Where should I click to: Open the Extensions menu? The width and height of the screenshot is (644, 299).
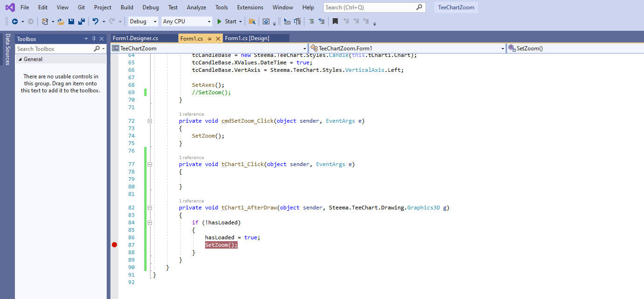(250, 7)
